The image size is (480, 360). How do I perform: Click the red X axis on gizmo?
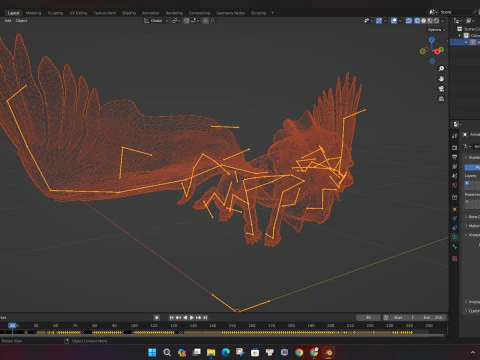[x=437, y=52]
